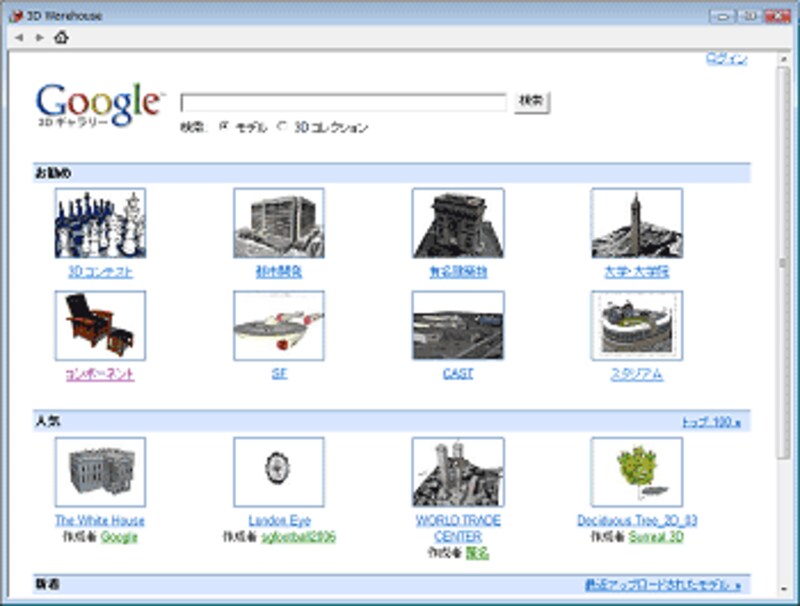Open The White House link
The width and height of the screenshot is (800, 606).
[100, 520]
